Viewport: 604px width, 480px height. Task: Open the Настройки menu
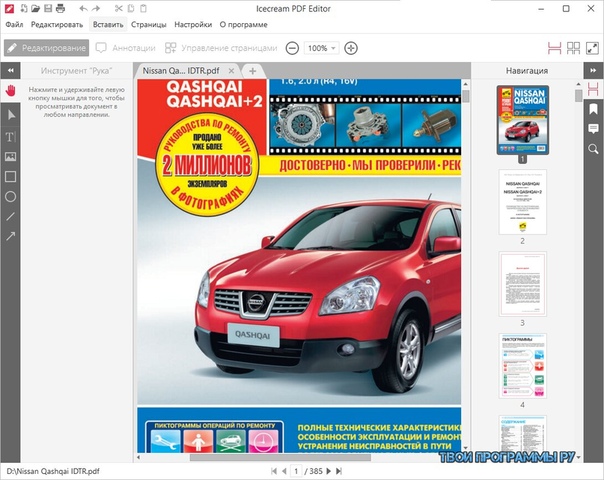193,25
